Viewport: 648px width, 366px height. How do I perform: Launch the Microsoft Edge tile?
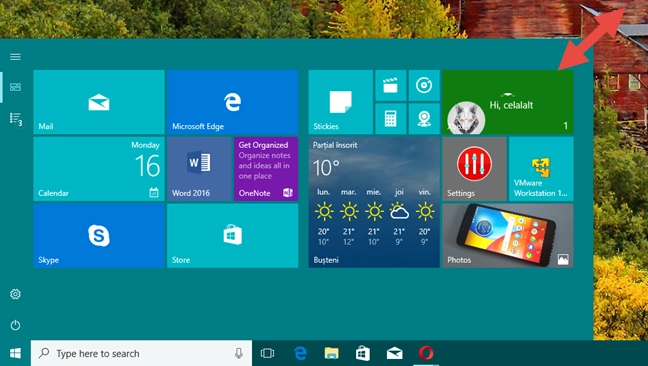tap(233, 102)
